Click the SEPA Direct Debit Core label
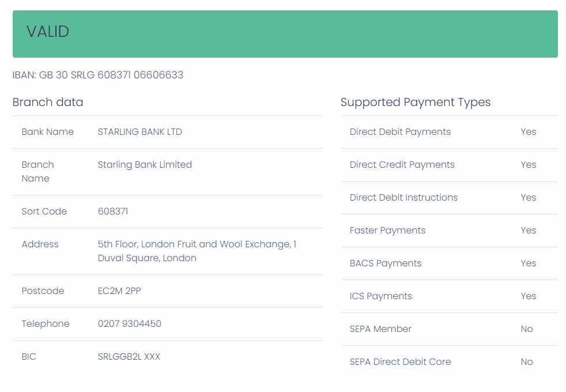The width and height of the screenshot is (566, 392). pos(400,362)
